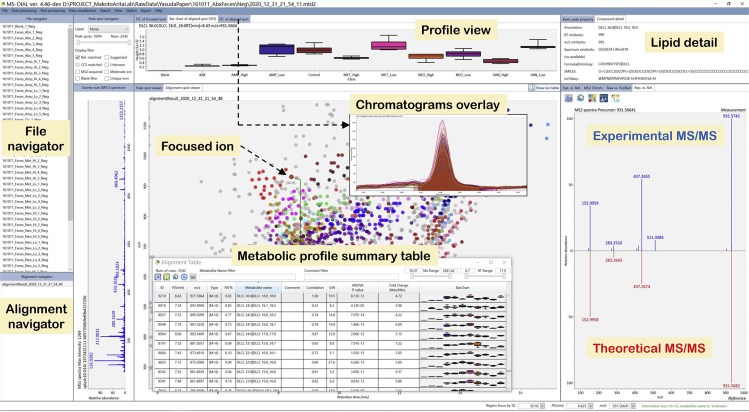Open the Exp. vs. Ref. tab
Image resolution: width=749 pixels, height=412 pixels.
coord(571,88)
